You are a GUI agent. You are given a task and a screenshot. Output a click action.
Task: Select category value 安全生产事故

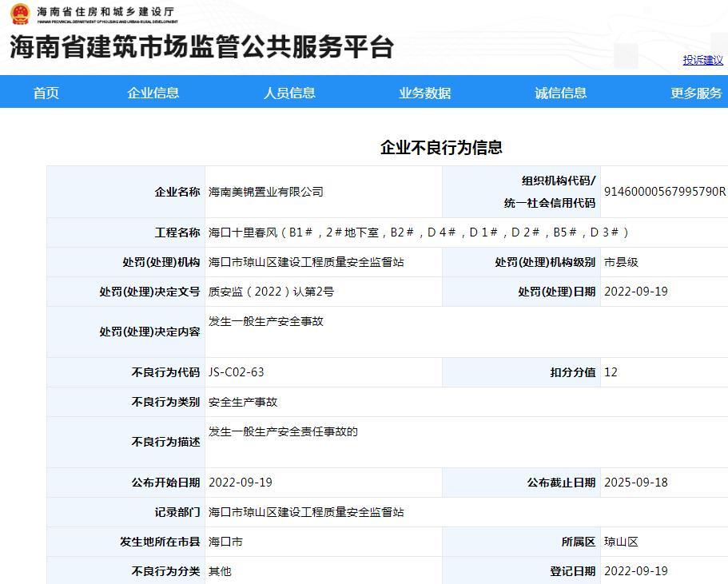[243, 402]
